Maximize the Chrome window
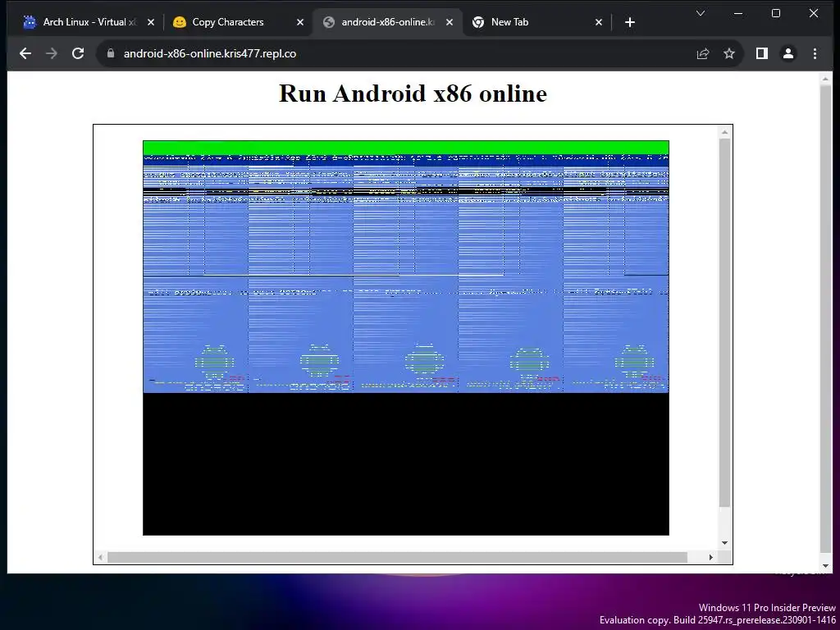Image resolution: width=840 pixels, height=630 pixels. click(776, 13)
